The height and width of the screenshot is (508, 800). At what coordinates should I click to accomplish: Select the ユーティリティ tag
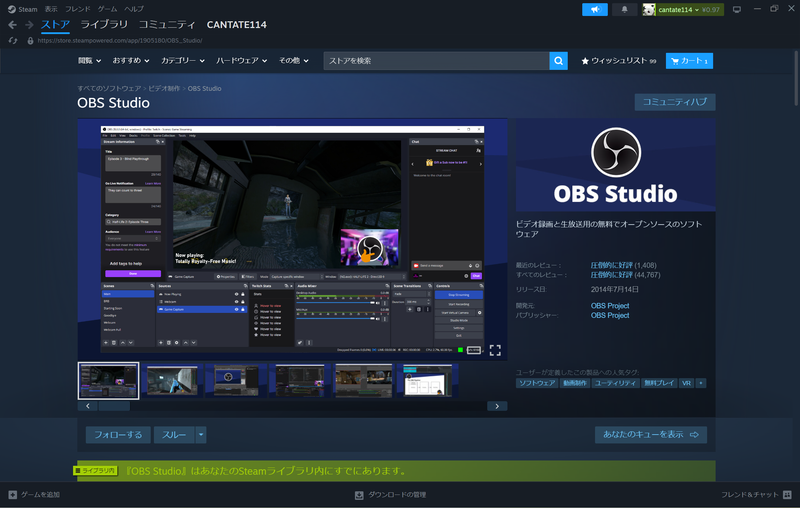click(615, 383)
